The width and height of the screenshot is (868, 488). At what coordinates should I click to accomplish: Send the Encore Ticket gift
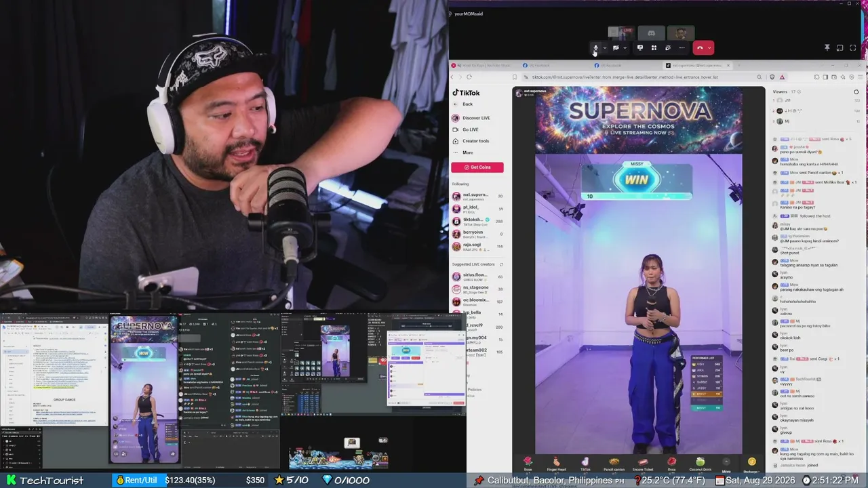coord(643,464)
